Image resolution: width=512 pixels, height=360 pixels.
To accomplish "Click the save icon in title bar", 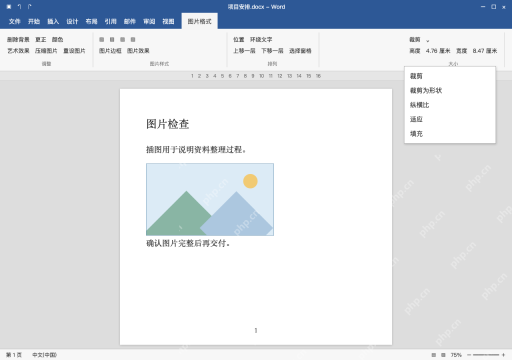I will pos(9,7).
